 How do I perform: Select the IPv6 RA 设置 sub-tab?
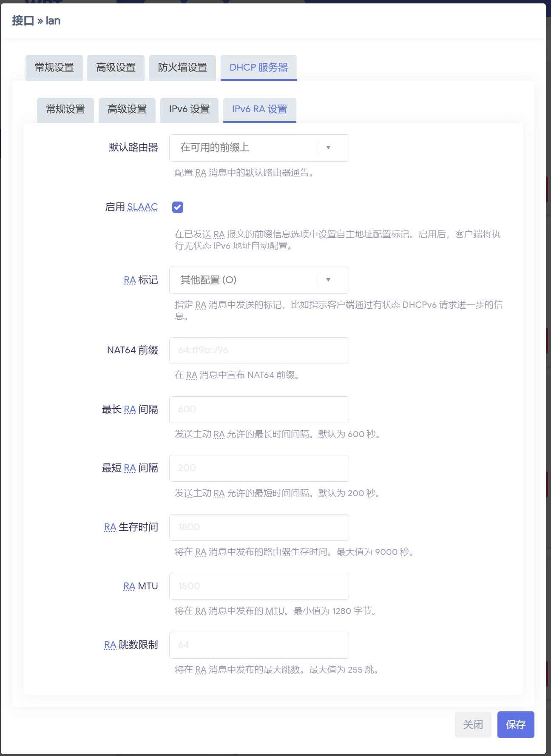(x=260, y=109)
